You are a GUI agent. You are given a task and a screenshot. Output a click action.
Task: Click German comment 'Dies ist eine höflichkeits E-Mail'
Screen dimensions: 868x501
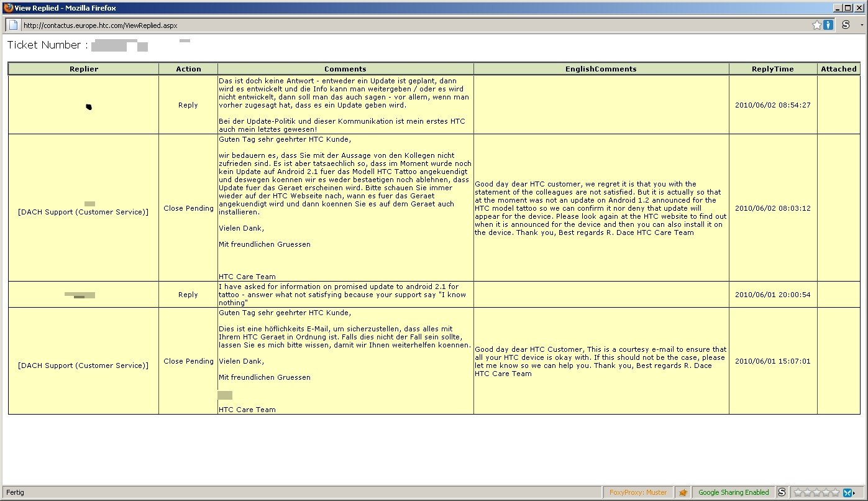point(345,337)
